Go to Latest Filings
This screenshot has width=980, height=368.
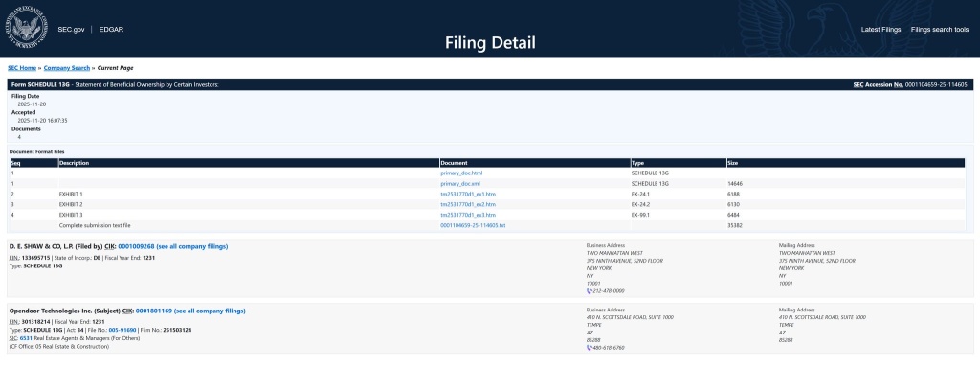click(x=880, y=30)
